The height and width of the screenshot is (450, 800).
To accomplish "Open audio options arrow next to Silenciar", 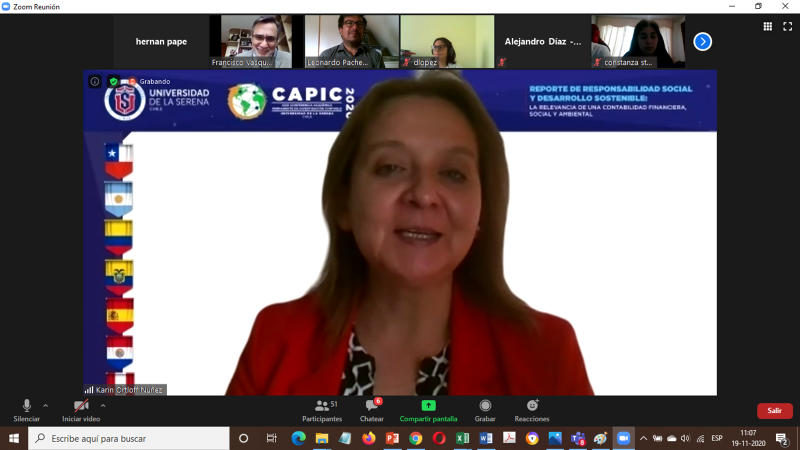I will tap(45, 406).
